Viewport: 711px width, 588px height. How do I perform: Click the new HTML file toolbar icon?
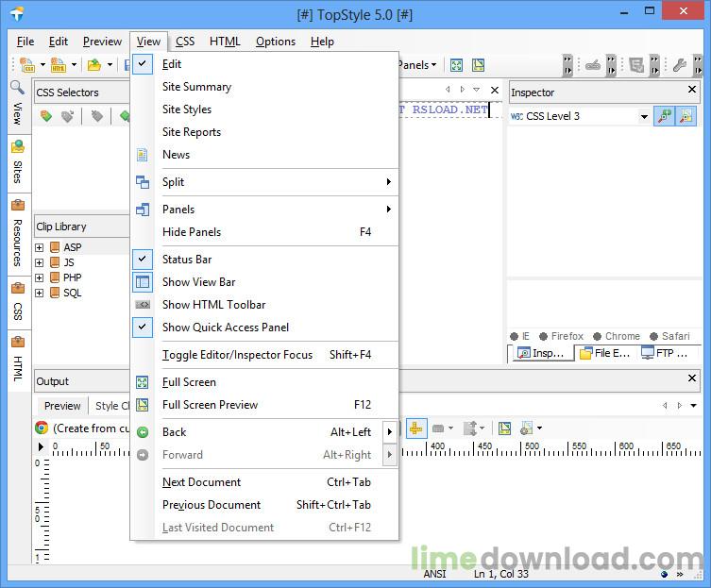(x=59, y=65)
